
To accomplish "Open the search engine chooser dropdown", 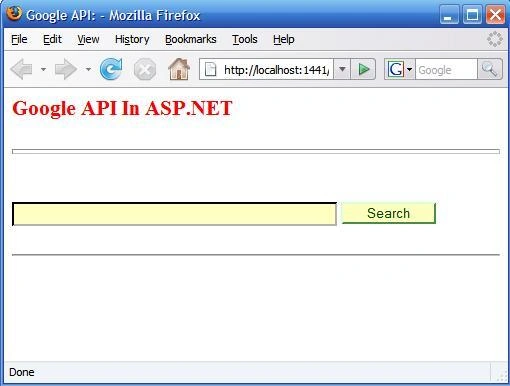I will (x=410, y=70).
